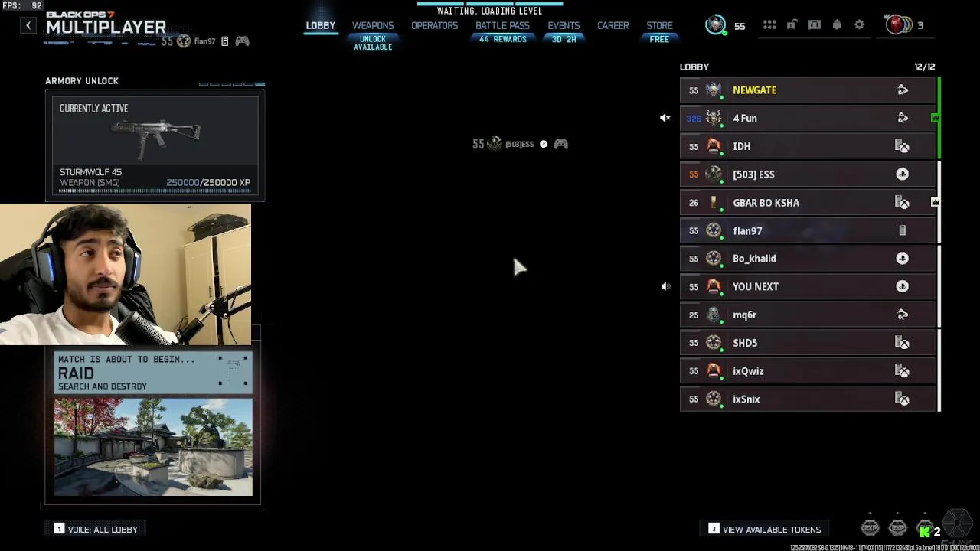Select the Sturmwolf 45 armory unlock card

155,145
